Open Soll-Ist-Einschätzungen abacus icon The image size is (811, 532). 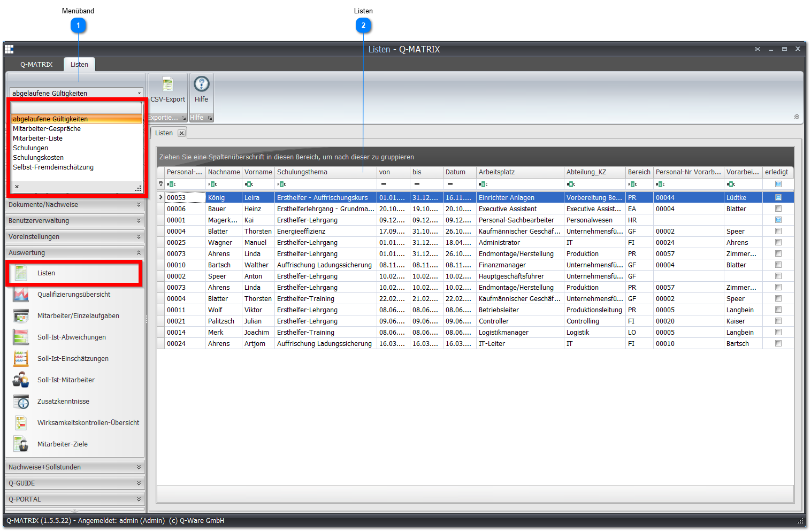[x=21, y=359]
